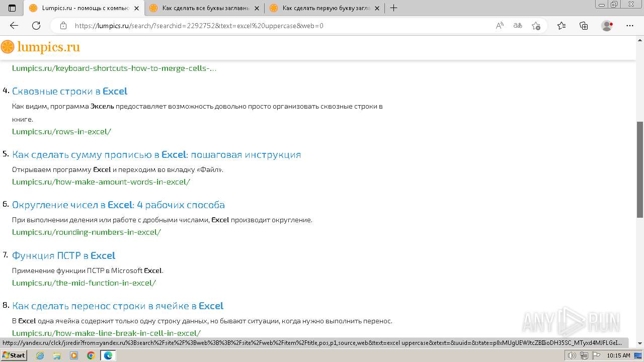The width and height of the screenshot is (644, 362).
Task: Open Action Center flag tray icon
Action: pyautogui.click(x=596, y=355)
